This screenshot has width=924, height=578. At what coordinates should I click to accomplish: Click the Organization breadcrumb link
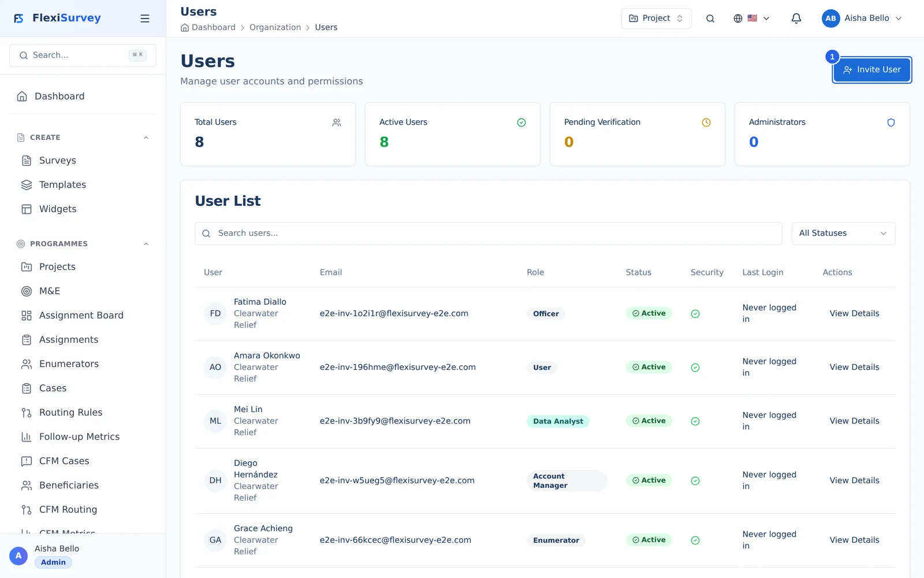tap(275, 28)
